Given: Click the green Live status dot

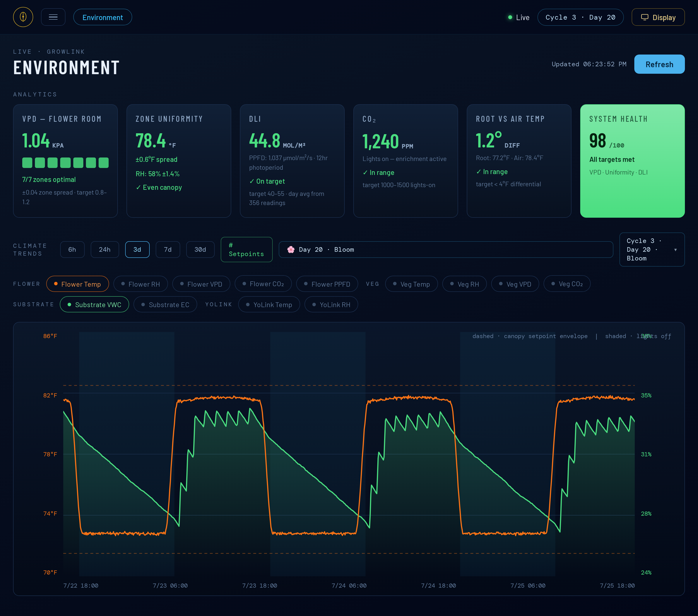Looking at the screenshot, I should pyautogui.click(x=510, y=17).
